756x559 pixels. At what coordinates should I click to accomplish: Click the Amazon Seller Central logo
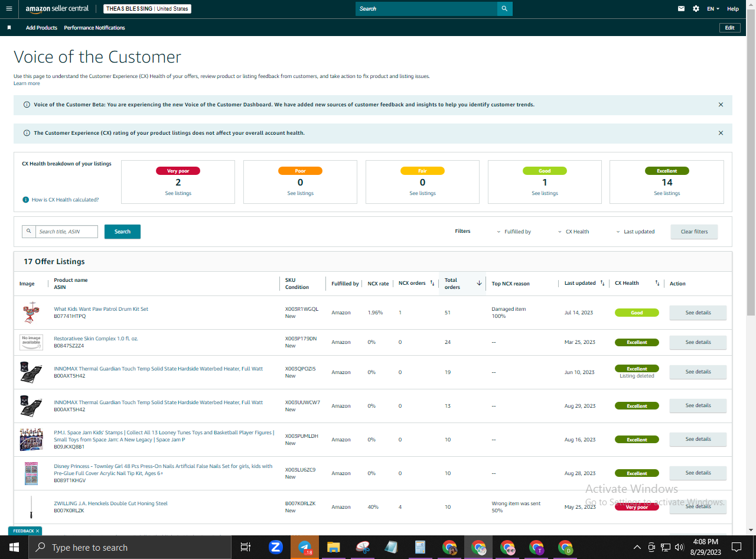pyautogui.click(x=57, y=9)
